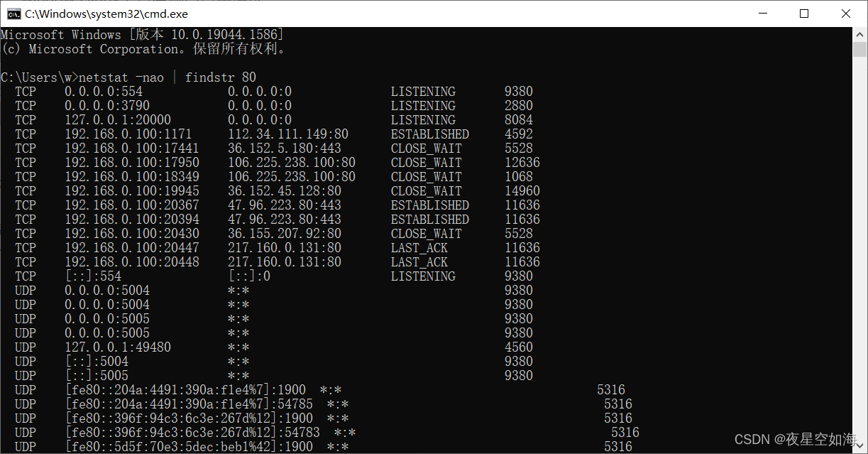Click the Microsoft Corporation copyright line
The image size is (868, 454).
144,49
